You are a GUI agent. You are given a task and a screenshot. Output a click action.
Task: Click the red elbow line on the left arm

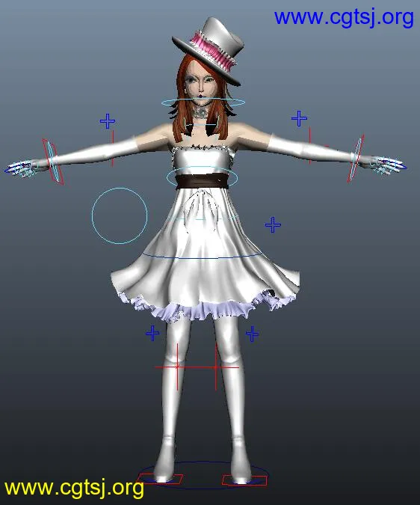(x=113, y=148)
